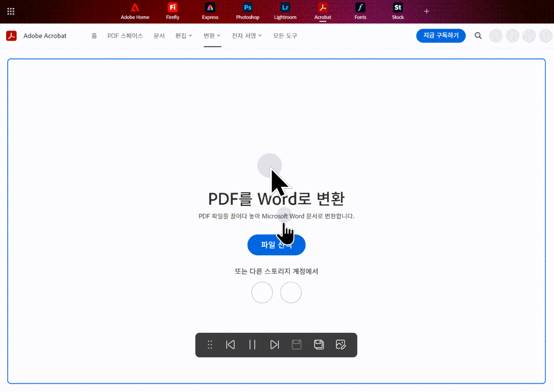
Task: Click 지금 구독하기 button
Action: (441, 36)
